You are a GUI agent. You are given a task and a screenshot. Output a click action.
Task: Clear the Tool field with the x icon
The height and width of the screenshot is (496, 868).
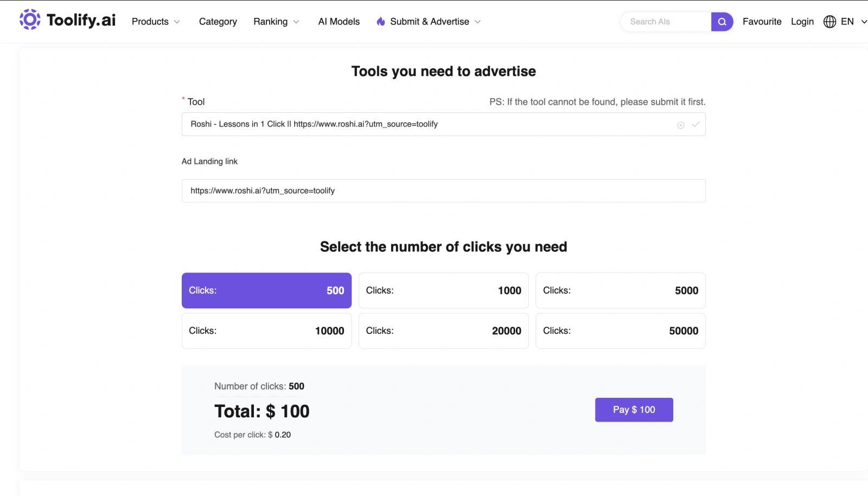coord(680,125)
